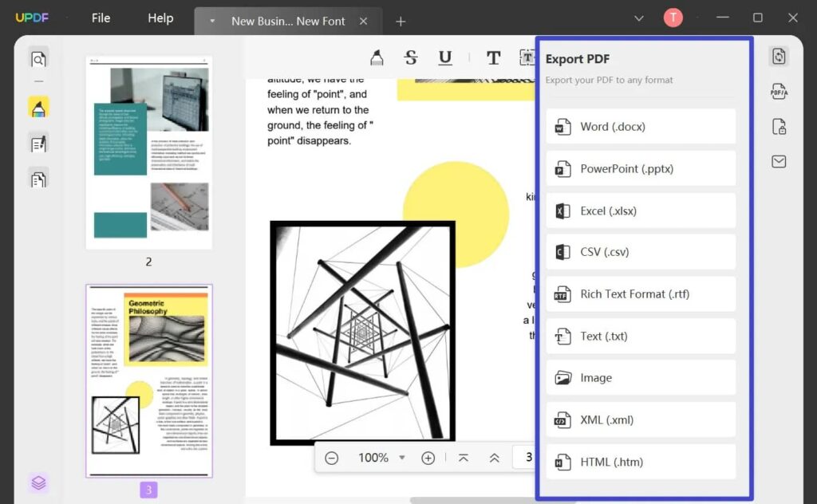Open the window dropdown arrow near profile
This screenshot has width=817, height=504.
pos(638,17)
